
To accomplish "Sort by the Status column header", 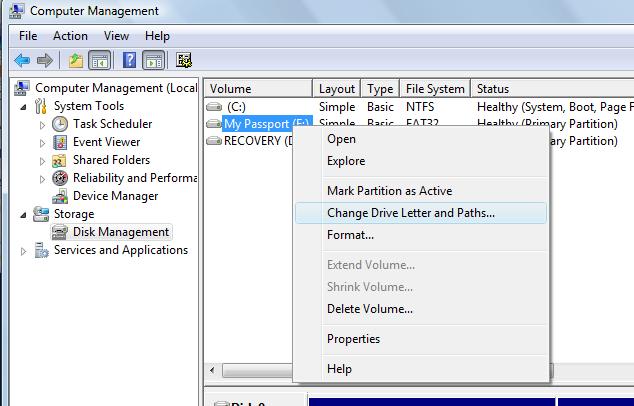I will tap(552, 89).
